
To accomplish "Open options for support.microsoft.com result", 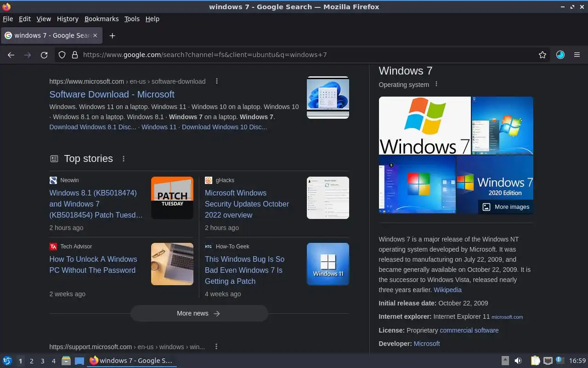I will 216,347.
